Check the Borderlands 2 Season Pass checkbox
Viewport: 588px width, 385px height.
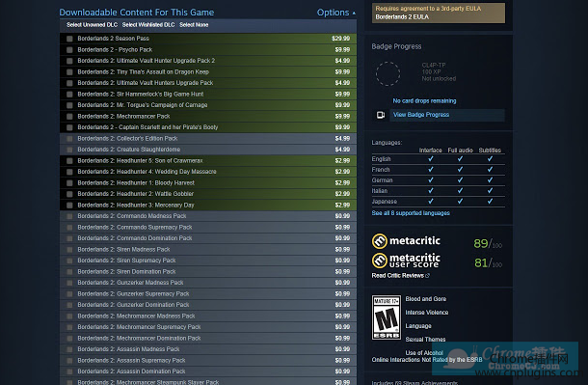click(x=69, y=39)
